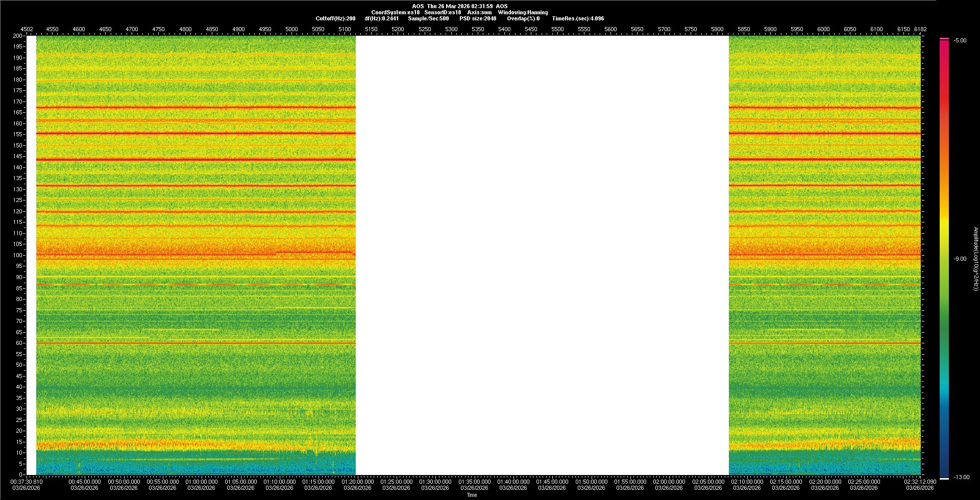Click the 100 Hz frequency axis label
Viewport: 980px width, 500px height.
18,255
